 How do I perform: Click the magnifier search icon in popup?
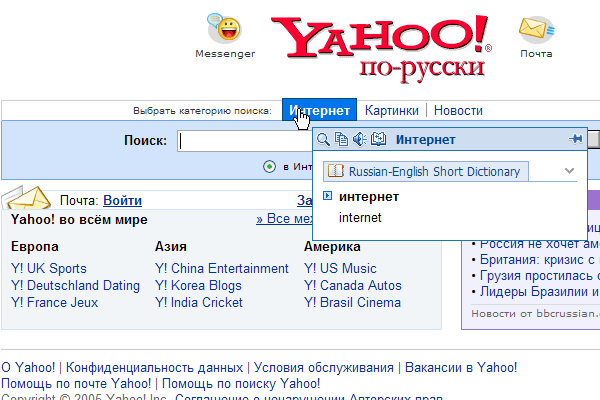323,139
